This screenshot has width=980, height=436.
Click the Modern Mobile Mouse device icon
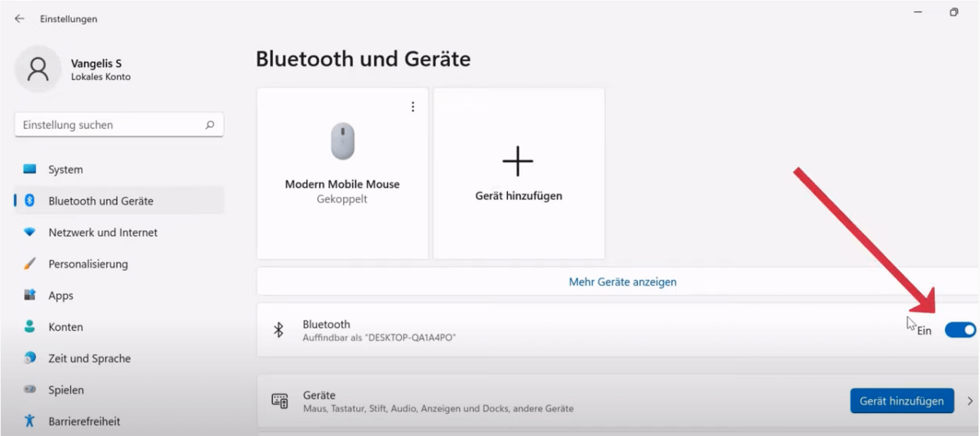click(342, 141)
